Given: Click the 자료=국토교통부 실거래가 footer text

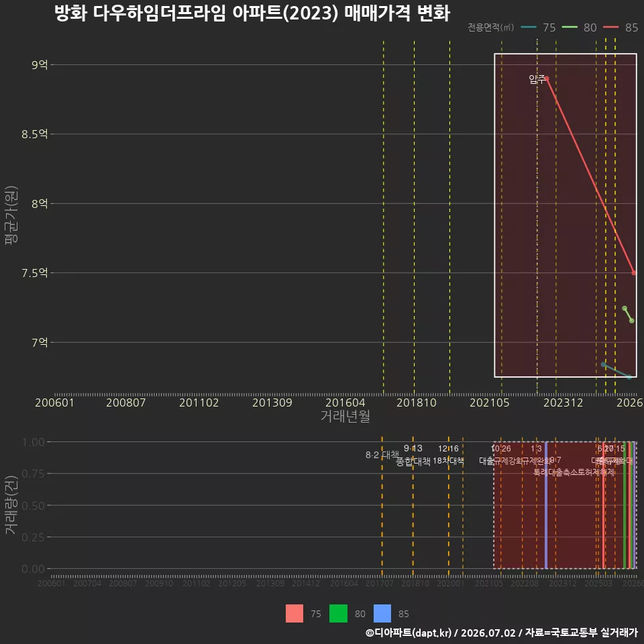Looking at the screenshot, I should [582, 633].
